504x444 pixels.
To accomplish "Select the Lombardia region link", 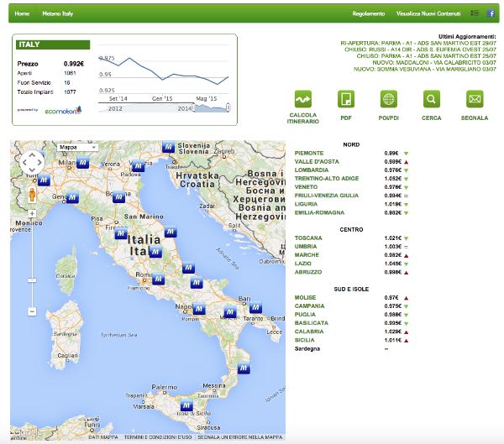I will pos(312,170).
